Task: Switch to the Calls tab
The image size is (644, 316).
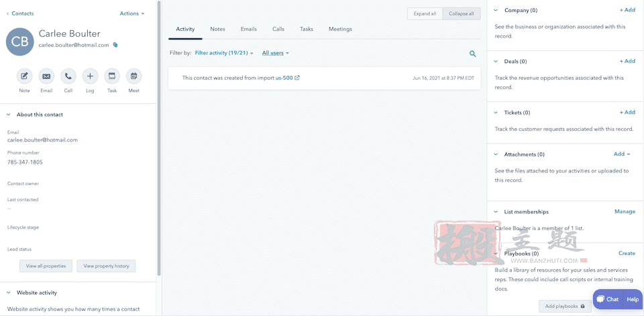Action: click(x=278, y=29)
